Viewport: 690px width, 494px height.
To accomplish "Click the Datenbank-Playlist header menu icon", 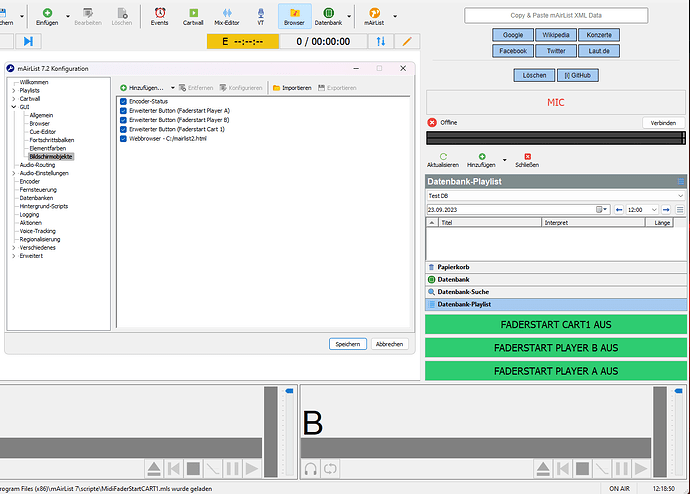I will [681, 182].
